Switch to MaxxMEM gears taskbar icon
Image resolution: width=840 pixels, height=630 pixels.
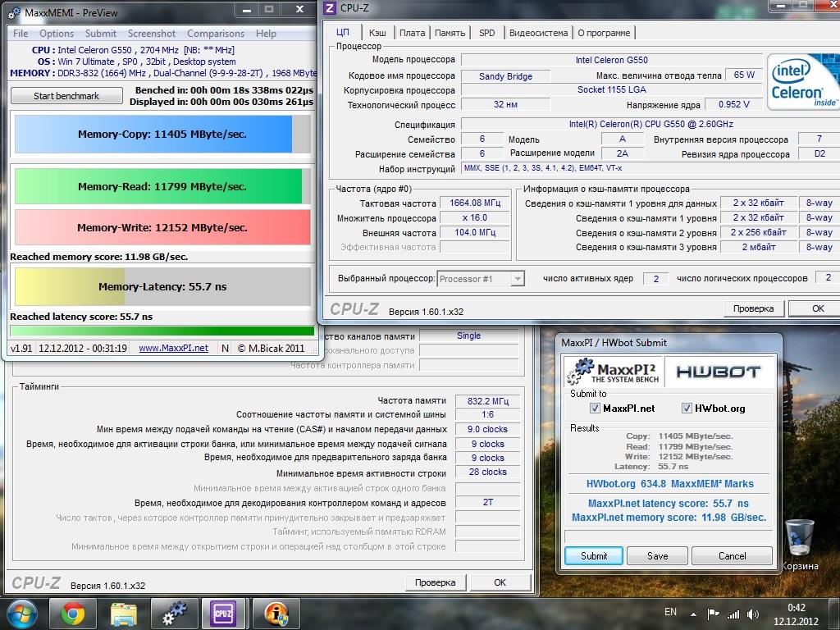tap(175, 614)
